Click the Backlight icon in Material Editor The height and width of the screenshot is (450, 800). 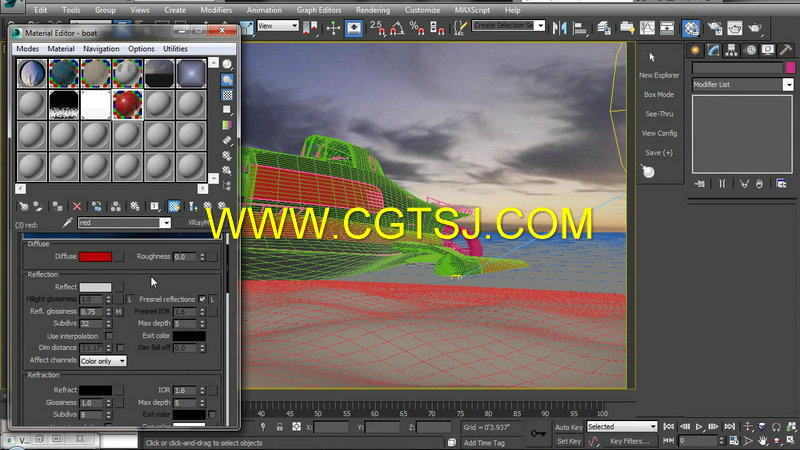click(227, 80)
